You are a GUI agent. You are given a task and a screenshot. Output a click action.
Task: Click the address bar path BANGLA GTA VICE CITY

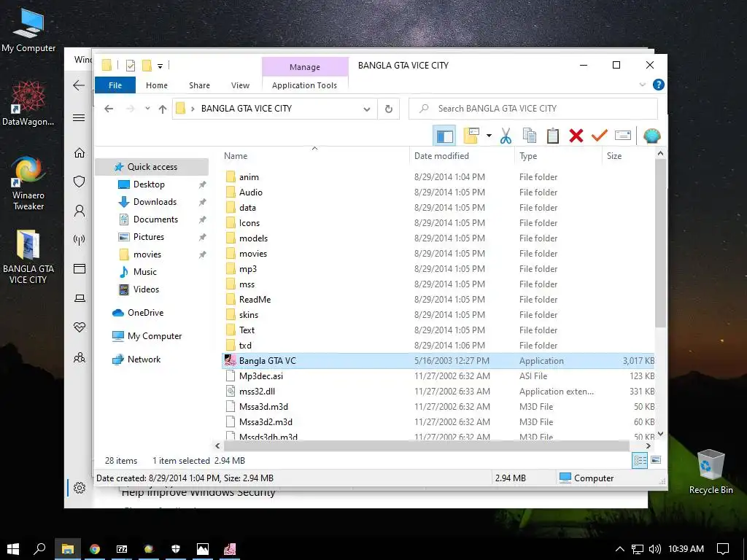[247, 109]
